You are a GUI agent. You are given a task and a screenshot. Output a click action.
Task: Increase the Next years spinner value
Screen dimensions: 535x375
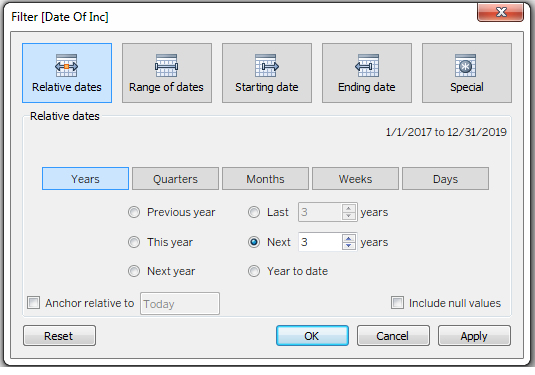[348, 238]
